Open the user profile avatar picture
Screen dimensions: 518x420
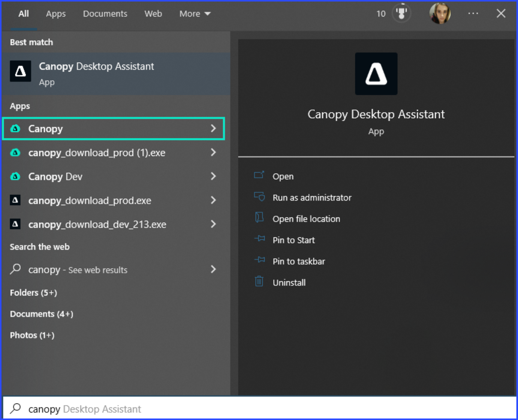440,13
